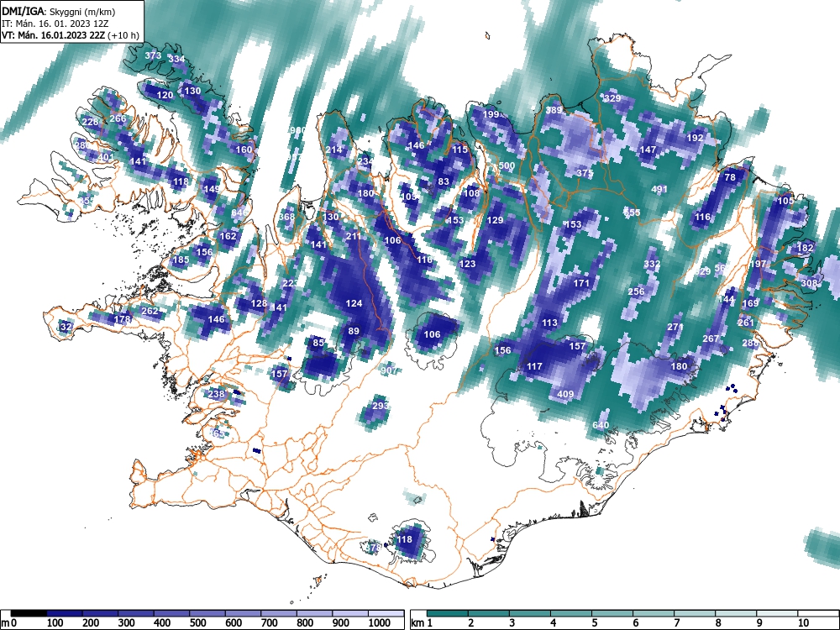Screen dimensions: 840x630
Task: Click the visibility value '373' on the map
Action: coord(153,55)
